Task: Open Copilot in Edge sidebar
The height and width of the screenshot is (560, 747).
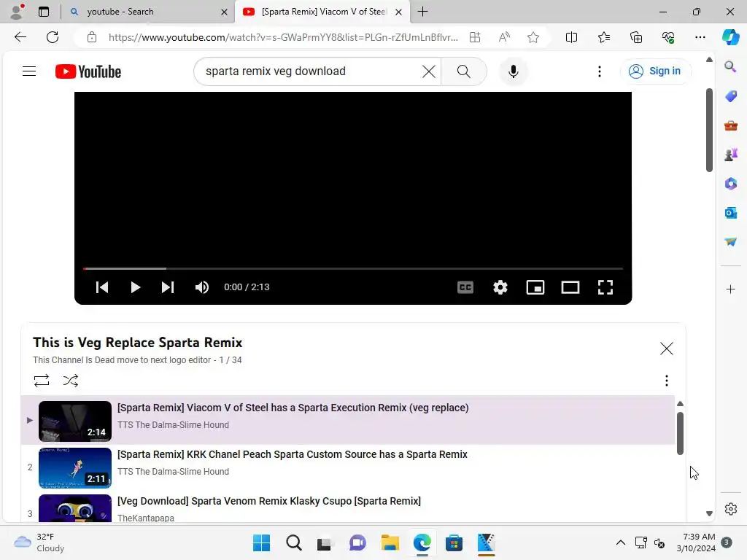Action: (x=730, y=37)
